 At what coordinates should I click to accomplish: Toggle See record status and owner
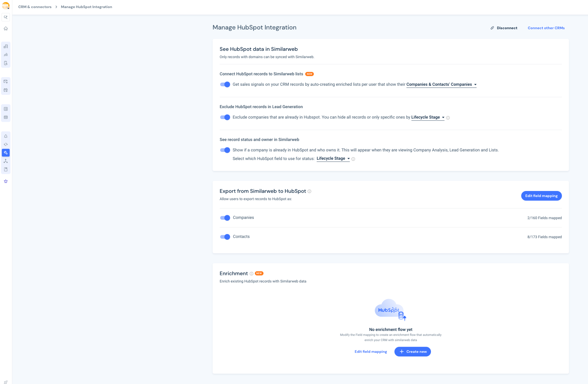pos(225,150)
